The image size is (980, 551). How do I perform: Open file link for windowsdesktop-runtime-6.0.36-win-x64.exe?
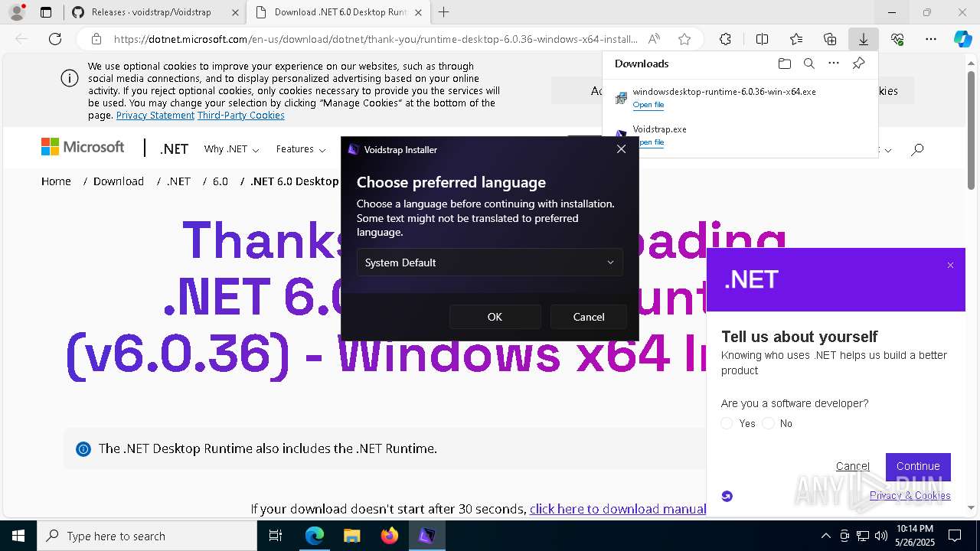(648, 105)
